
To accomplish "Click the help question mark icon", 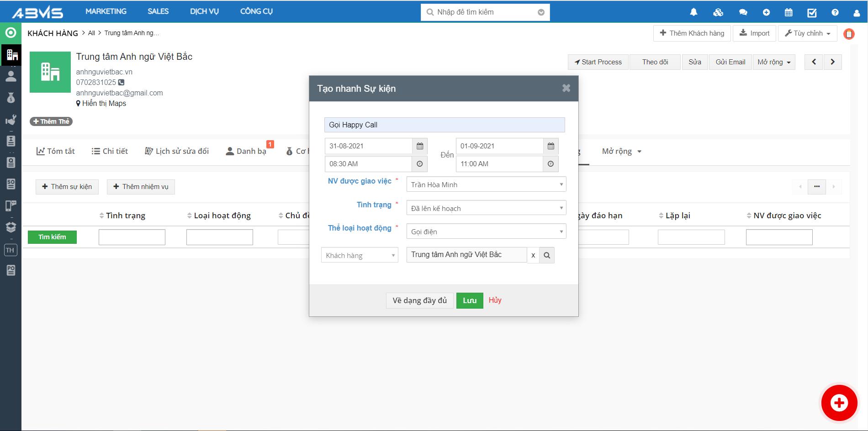I will point(835,12).
